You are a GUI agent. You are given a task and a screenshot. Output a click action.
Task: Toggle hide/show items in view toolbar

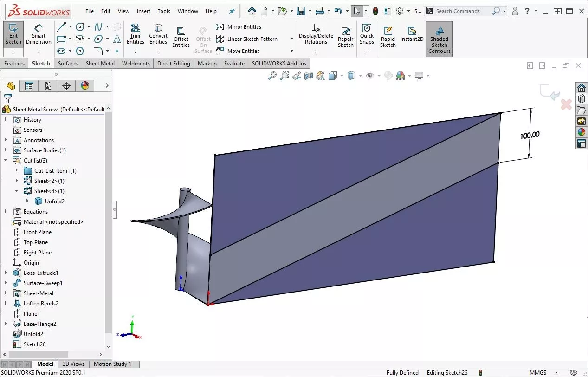click(370, 76)
